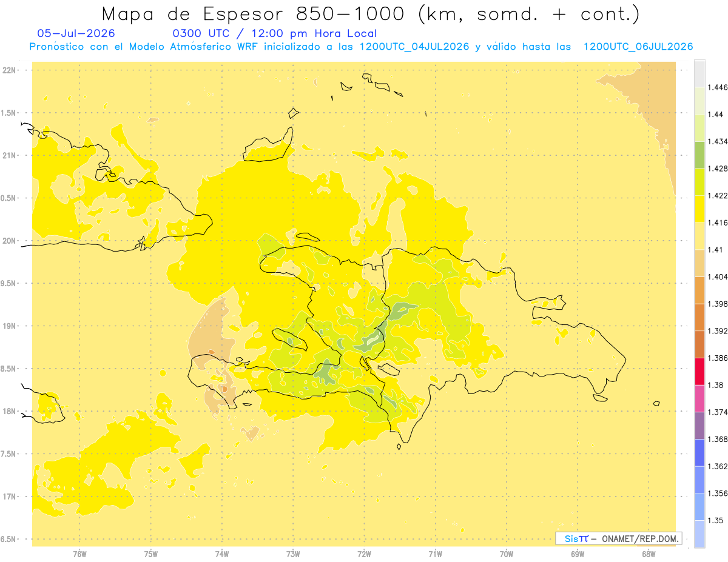Click the purple colorbar segment between 1.368 and 1.374
Screen dimensions: 728x562
click(699, 426)
